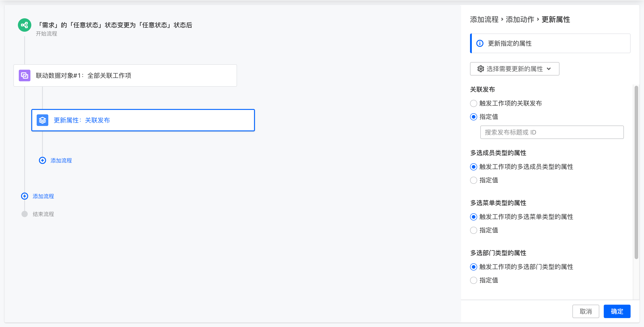The width and height of the screenshot is (644, 327).
Task: Click the plus icon beside outer 添加流程
Action: pos(25,196)
